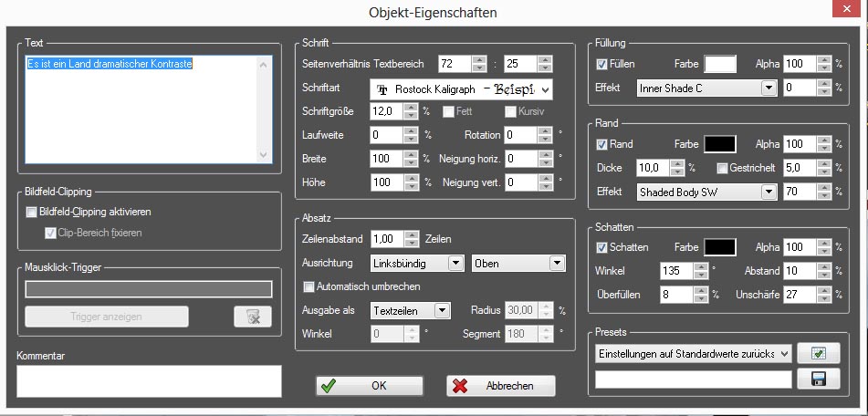Open the Schriftart font dropdown
868x416 pixels.
545,90
